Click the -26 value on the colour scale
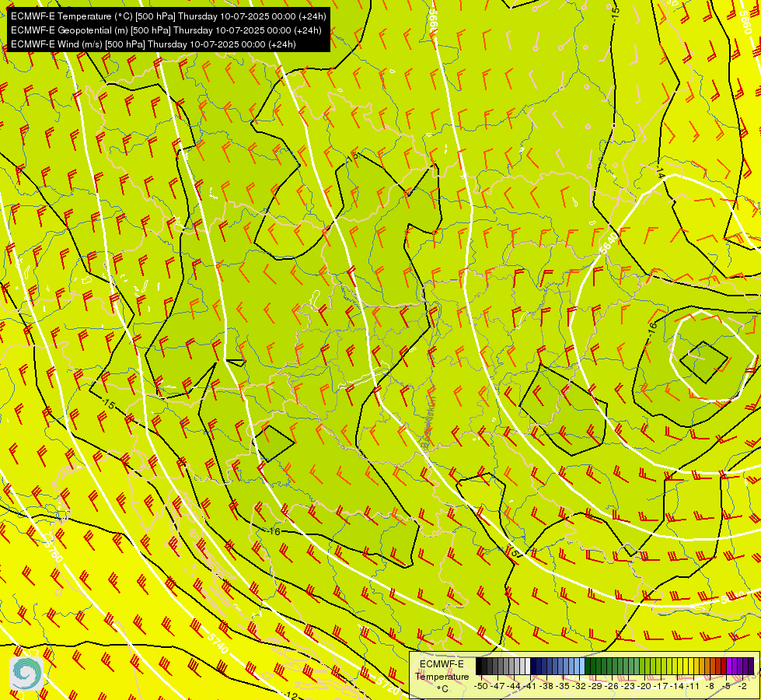This screenshot has width=761, height=700. pyautogui.click(x=612, y=687)
